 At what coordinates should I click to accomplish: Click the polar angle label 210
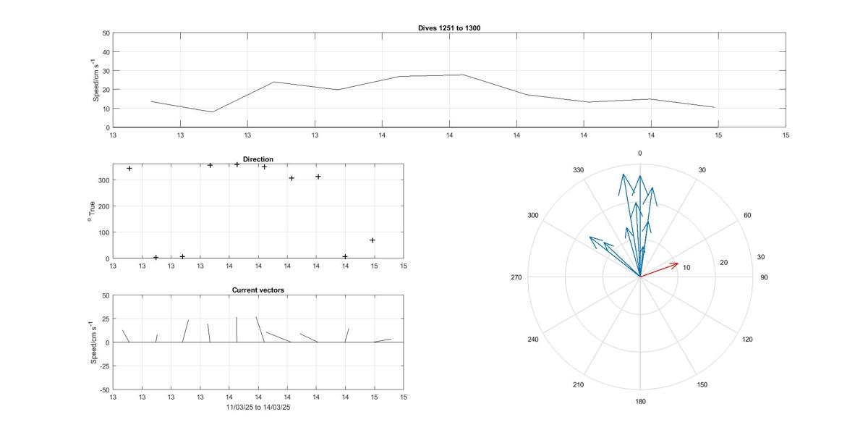[x=578, y=385]
